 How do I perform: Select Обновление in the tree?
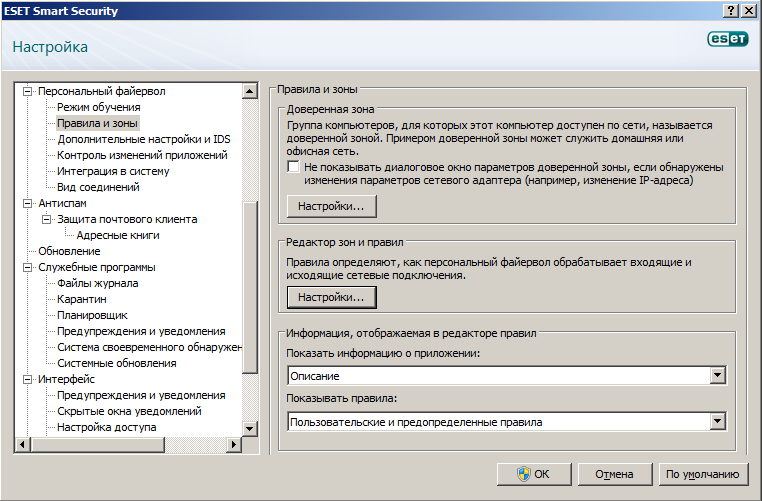(69, 251)
